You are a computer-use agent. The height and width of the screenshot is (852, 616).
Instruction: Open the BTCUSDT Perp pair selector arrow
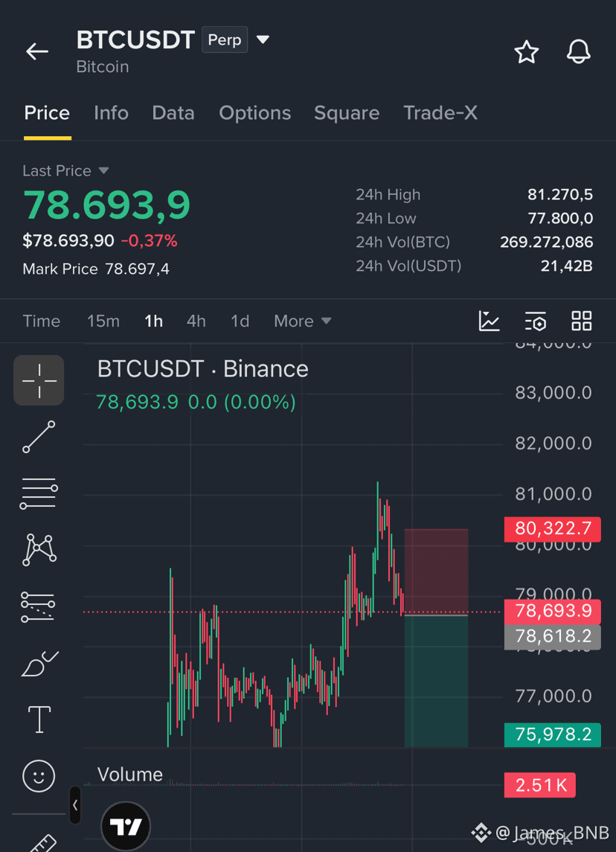pos(263,39)
